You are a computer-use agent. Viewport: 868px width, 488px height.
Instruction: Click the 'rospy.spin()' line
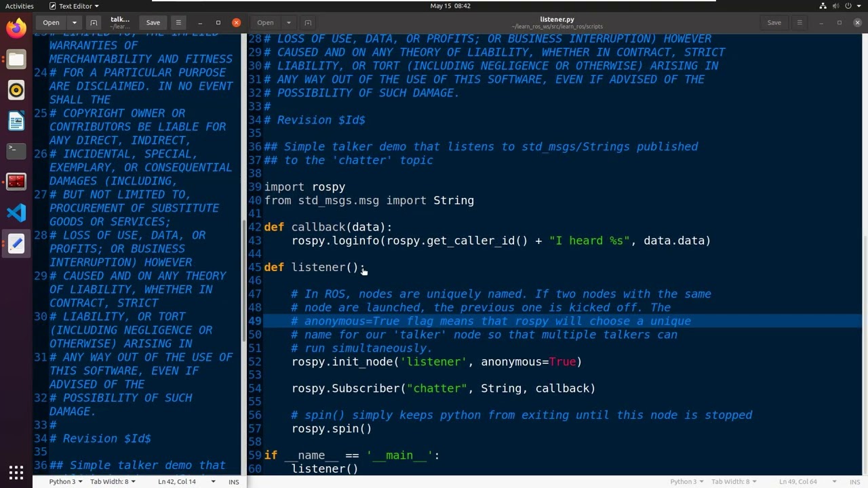tap(332, 428)
